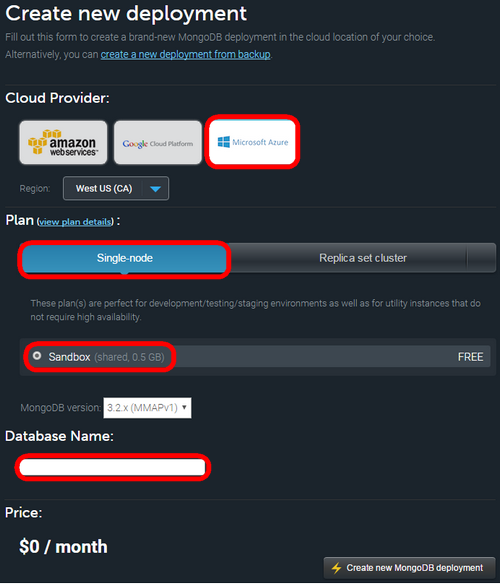Click the lightning bolt deployment icon
Image resolution: width=500 pixels, height=584 pixels.
coord(336,568)
